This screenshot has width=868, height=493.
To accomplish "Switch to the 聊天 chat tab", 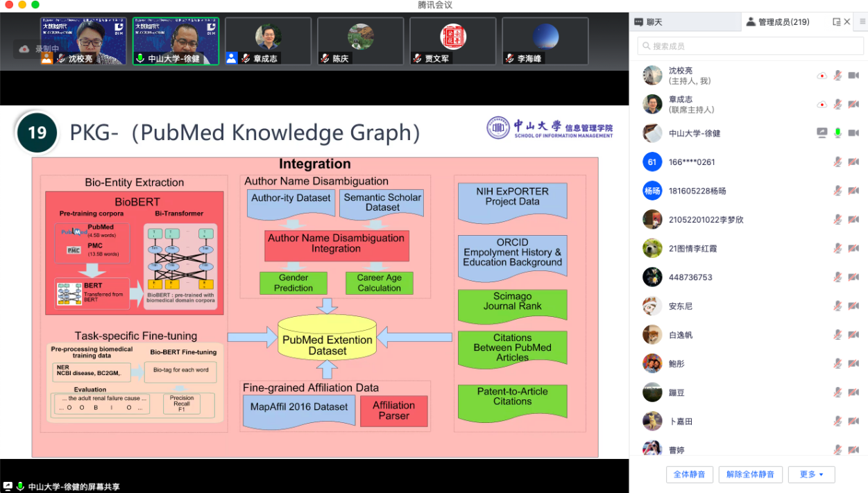I will (x=649, y=22).
